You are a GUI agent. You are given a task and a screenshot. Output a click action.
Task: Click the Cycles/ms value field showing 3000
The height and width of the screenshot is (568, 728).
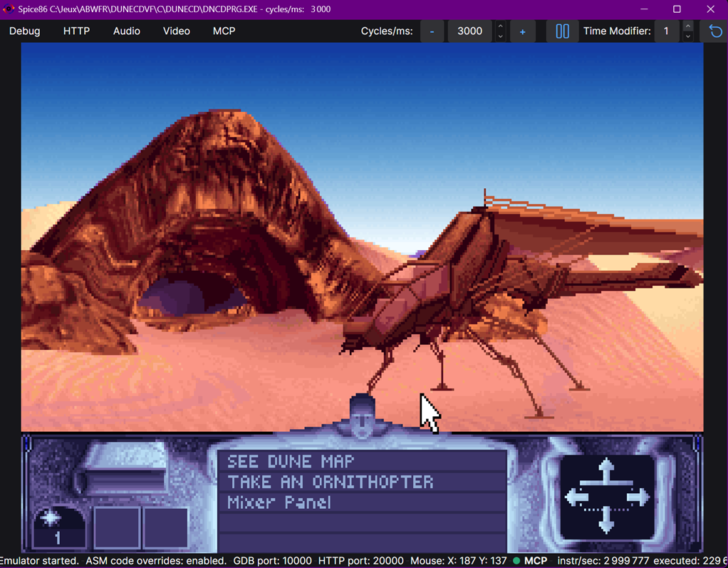(469, 31)
